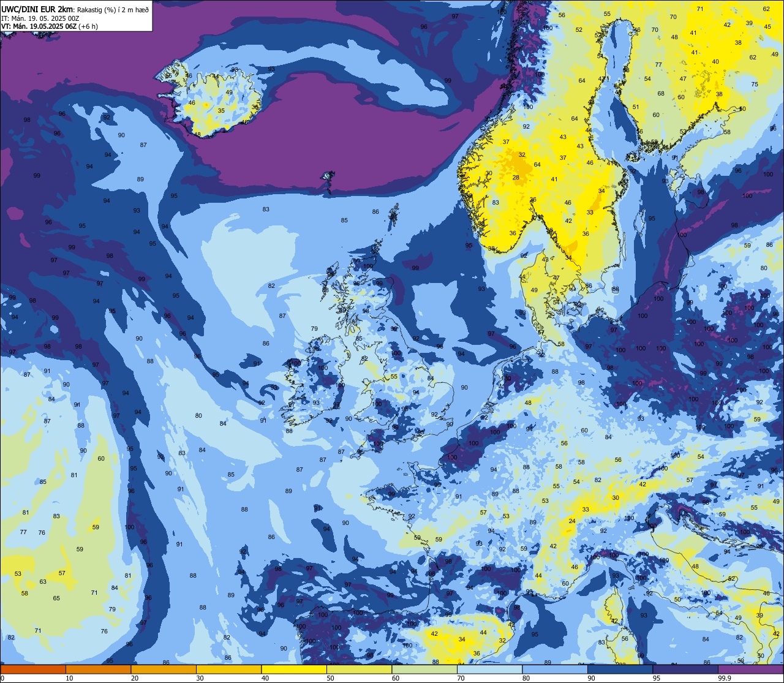This screenshot has height=683, width=784.
Task: Click the value "24" near the Alps
Action: point(572,521)
